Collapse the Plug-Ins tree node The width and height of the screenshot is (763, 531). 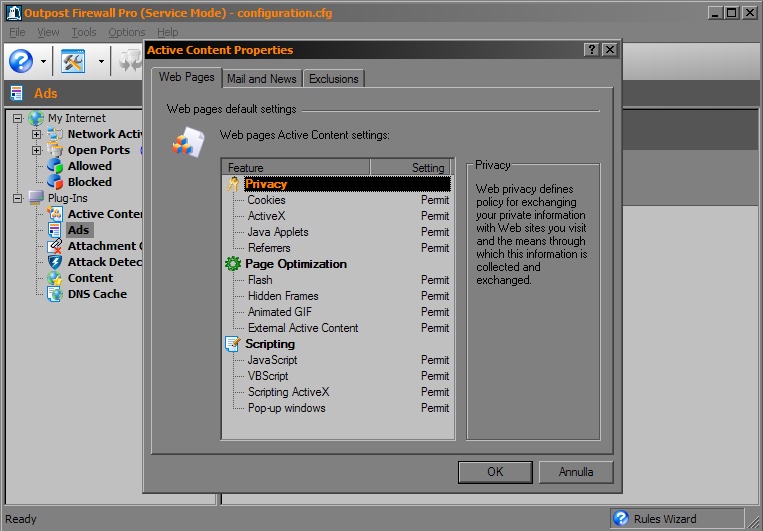pyautogui.click(x=18, y=198)
